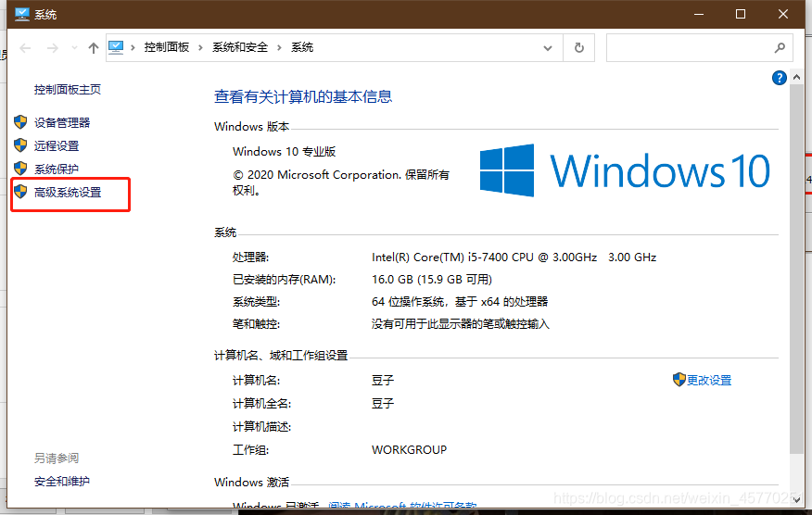
Task: Expand chevron after 系统和安全 breadcrumb
Action: (x=279, y=47)
